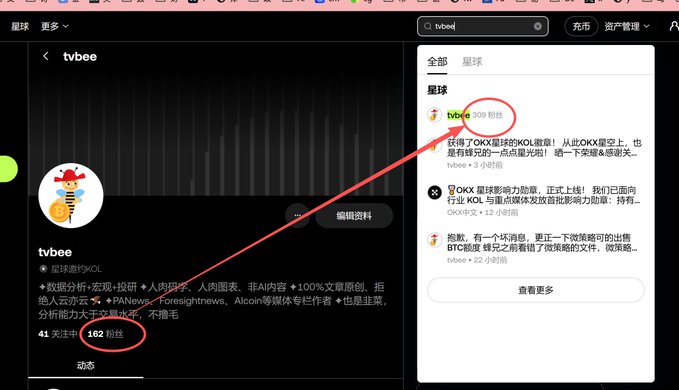The height and width of the screenshot is (390, 679).
Task: Click the 'OKX中文 • 12 小时前' text
Action: [482, 213]
